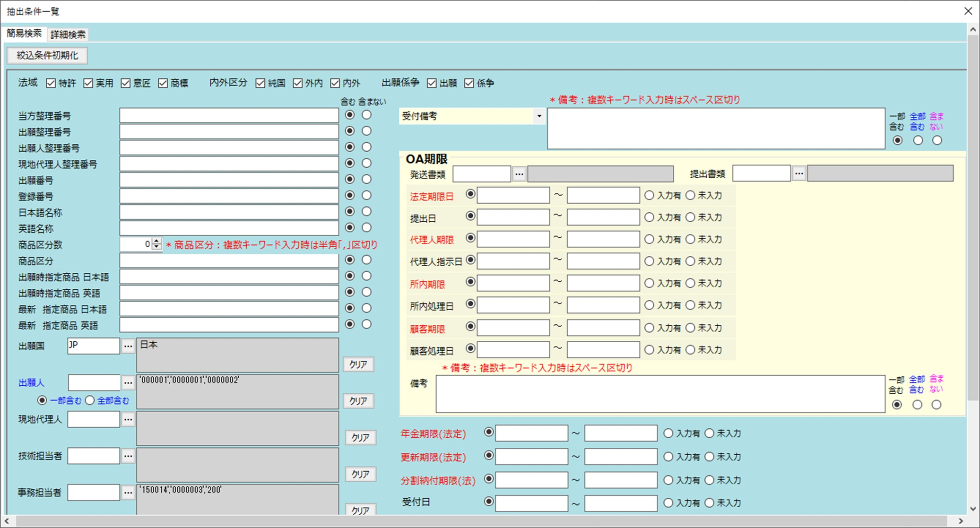Screen dimensions: 980x528
Task: Toggle the 外内 checkbox
Action: pos(298,83)
